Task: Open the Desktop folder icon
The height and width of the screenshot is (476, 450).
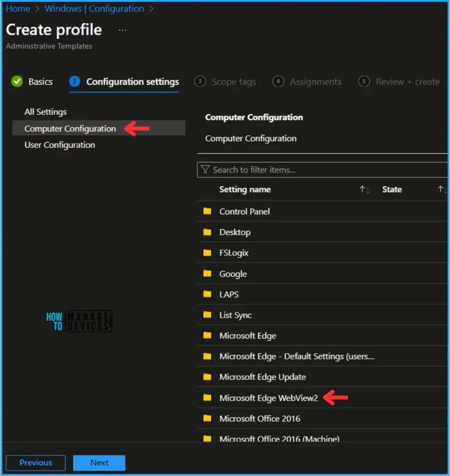Action: point(207,232)
